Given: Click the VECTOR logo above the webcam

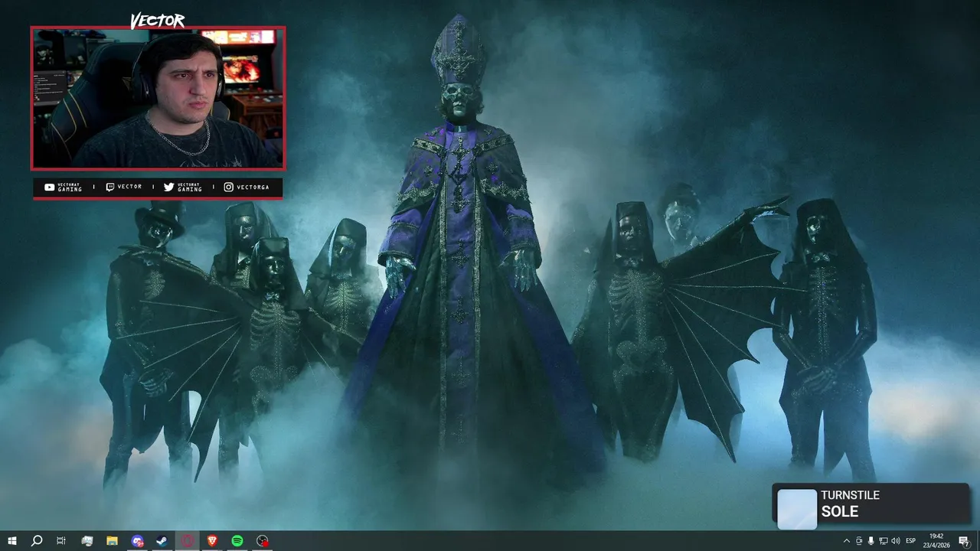Looking at the screenshot, I should click(157, 21).
